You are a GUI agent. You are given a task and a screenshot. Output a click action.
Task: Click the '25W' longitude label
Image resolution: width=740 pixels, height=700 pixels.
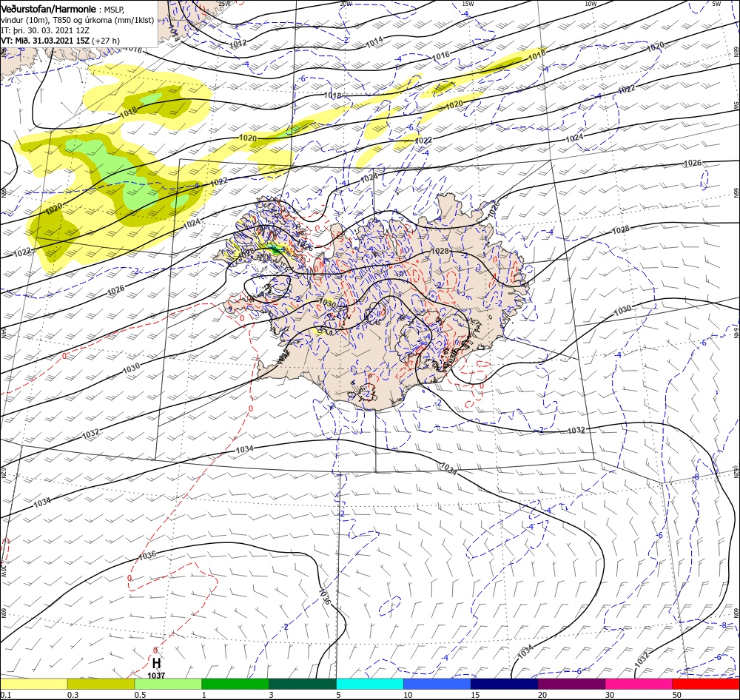[x=224, y=4]
